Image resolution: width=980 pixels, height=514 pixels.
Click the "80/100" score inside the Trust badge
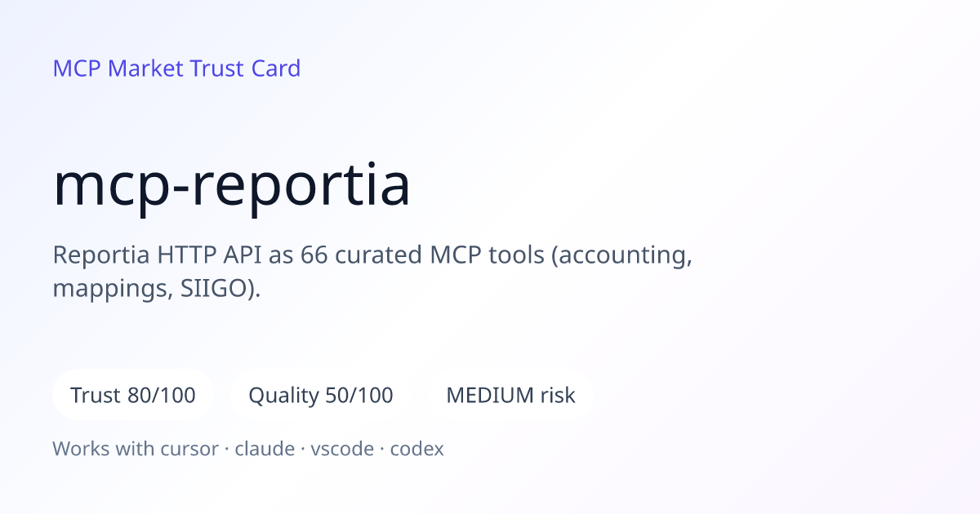point(162,396)
